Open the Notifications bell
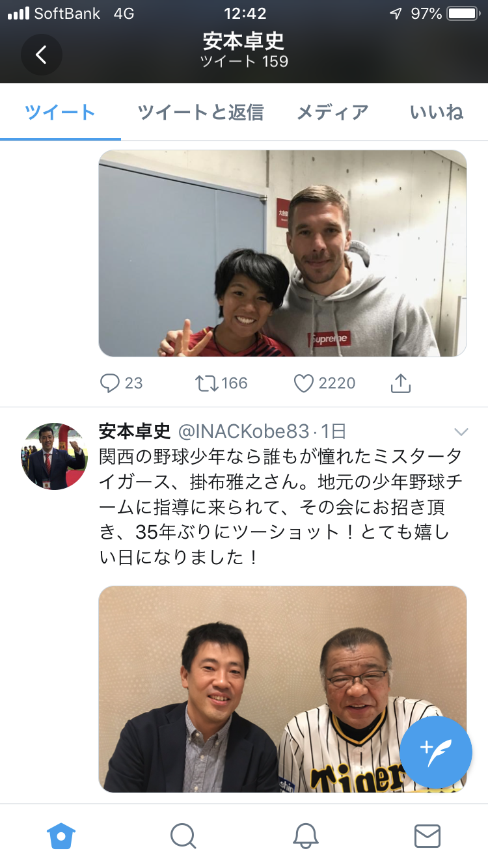Viewport: 488px width, 868px height. 305,835
